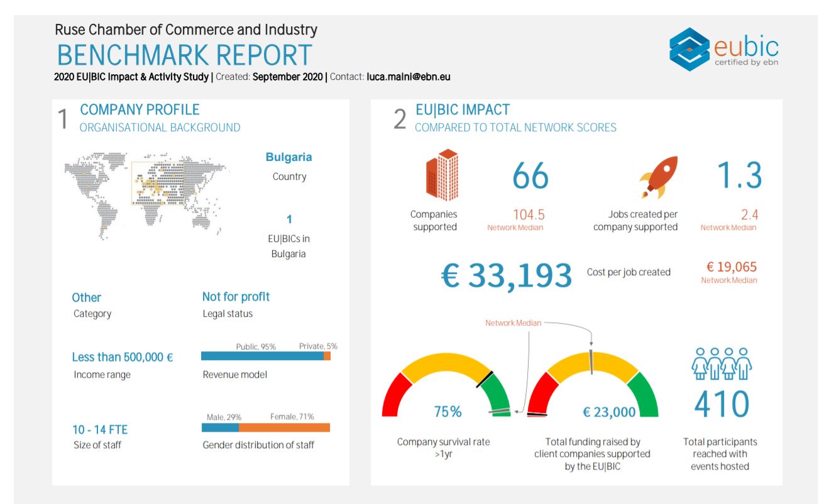This screenshot has height=504, width=834.
Task: Click the 1.3 jobs created figure
Action: tap(739, 176)
